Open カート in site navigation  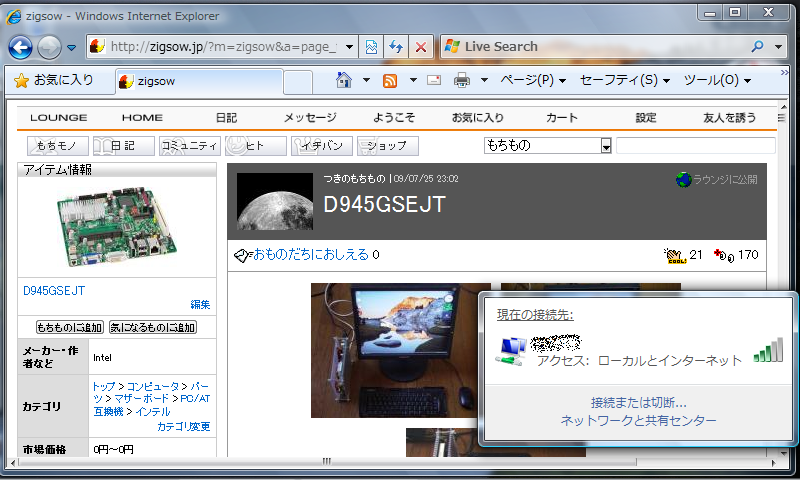562,118
